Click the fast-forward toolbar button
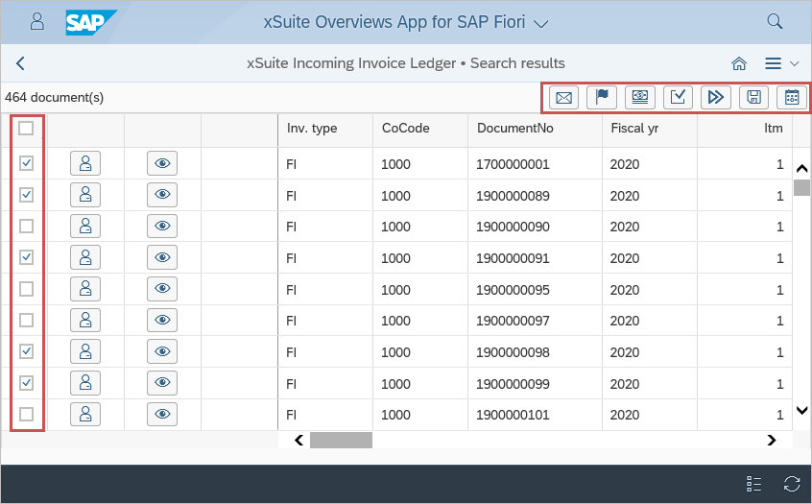The height and width of the screenshot is (504, 812). [x=716, y=97]
